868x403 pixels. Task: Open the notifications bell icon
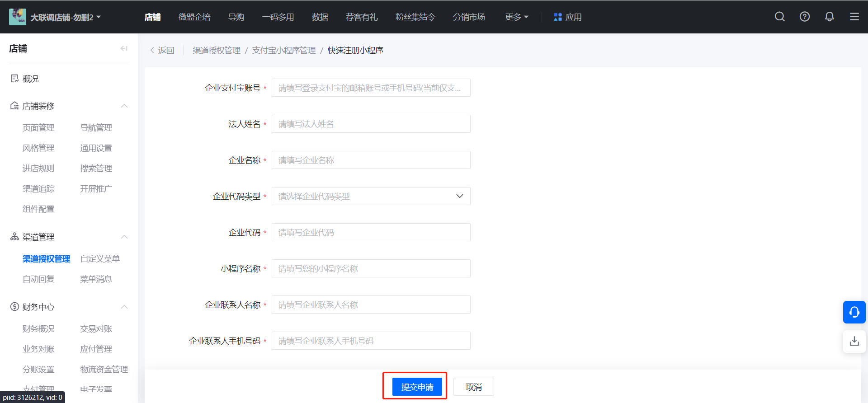[x=829, y=17]
